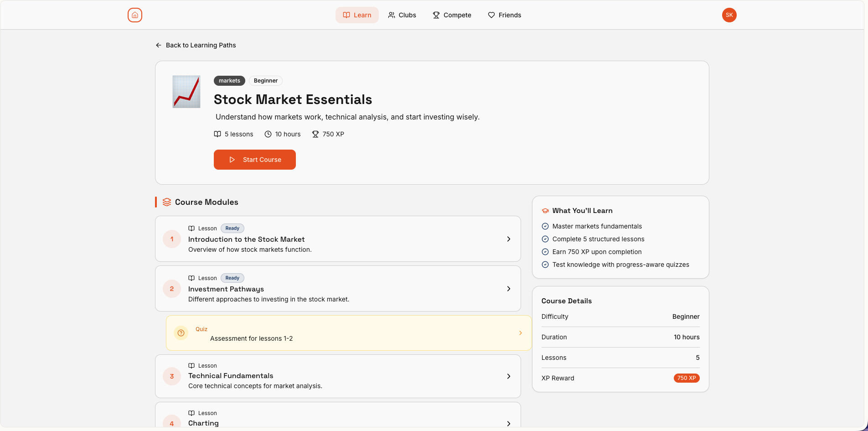The width and height of the screenshot is (868, 431).
Task: Click the Course Modules stack icon
Action: pyautogui.click(x=167, y=202)
